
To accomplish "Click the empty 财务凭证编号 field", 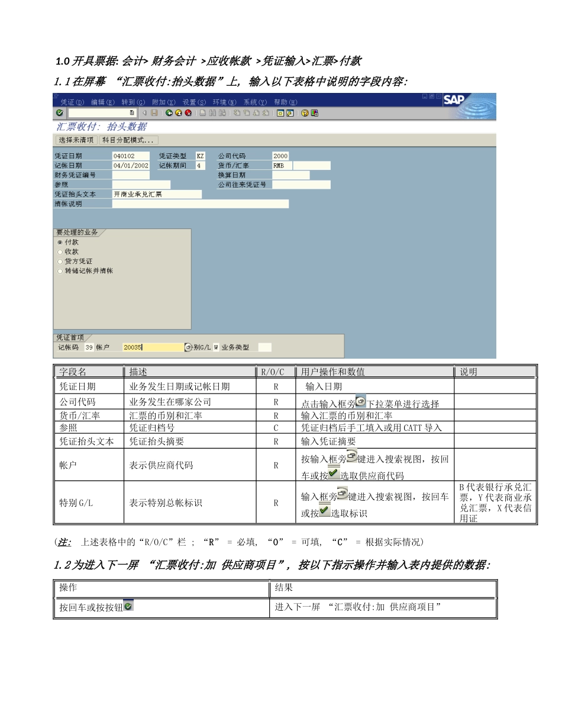I will 131,175.
